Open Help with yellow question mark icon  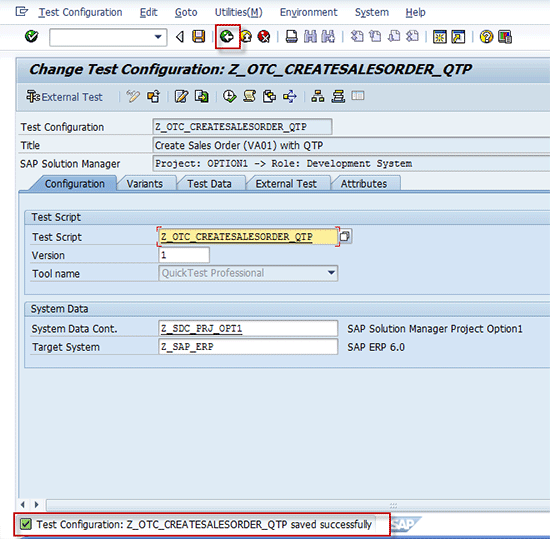tap(486, 37)
